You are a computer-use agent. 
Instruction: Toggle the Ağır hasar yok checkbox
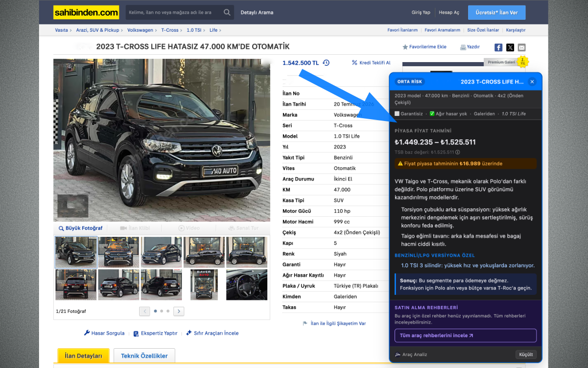click(x=432, y=114)
